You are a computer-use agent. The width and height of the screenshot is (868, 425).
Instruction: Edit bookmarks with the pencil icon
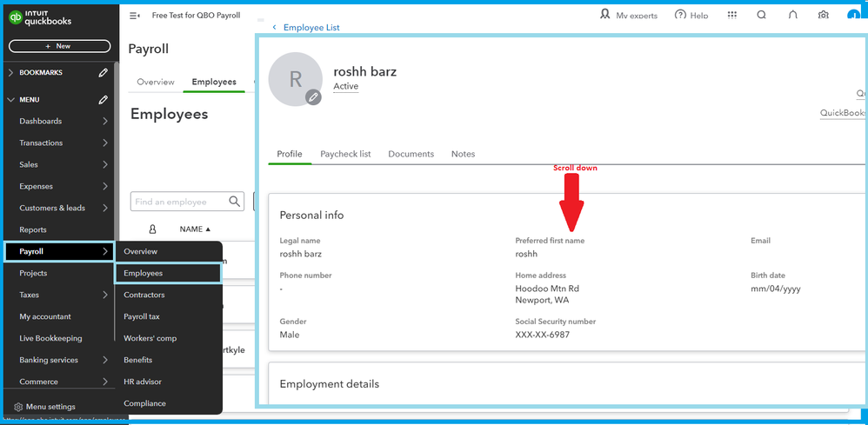[103, 72]
